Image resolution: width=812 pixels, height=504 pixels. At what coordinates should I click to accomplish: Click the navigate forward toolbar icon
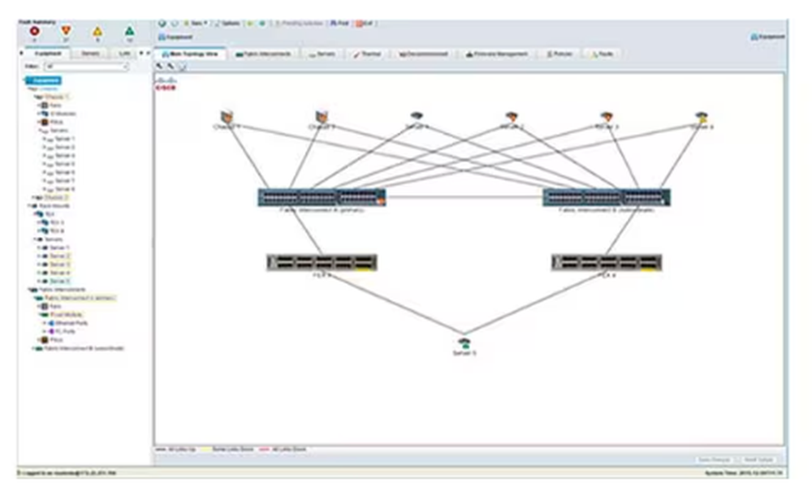(x=175, y=24)
